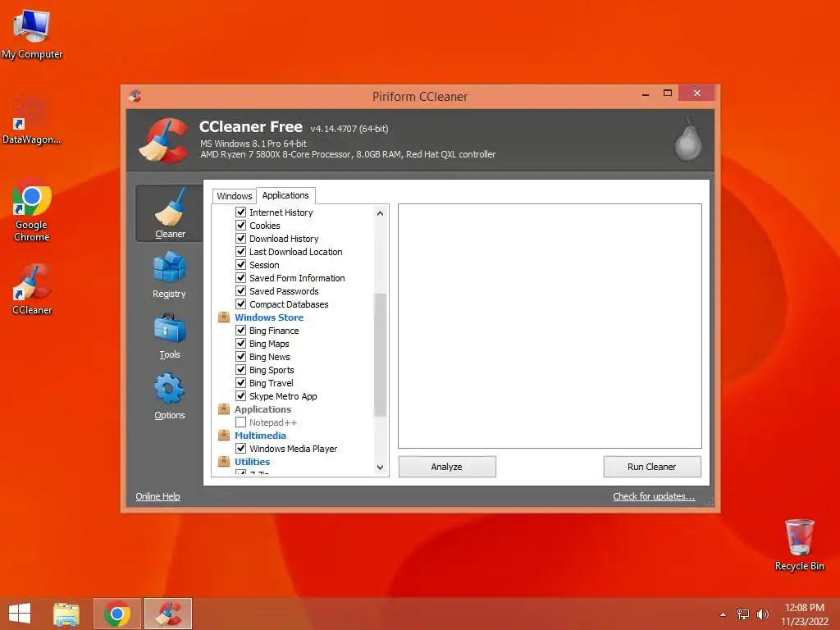Open the Registry section icon
This screenshot has width=840, height=630.
coord(169,267)
